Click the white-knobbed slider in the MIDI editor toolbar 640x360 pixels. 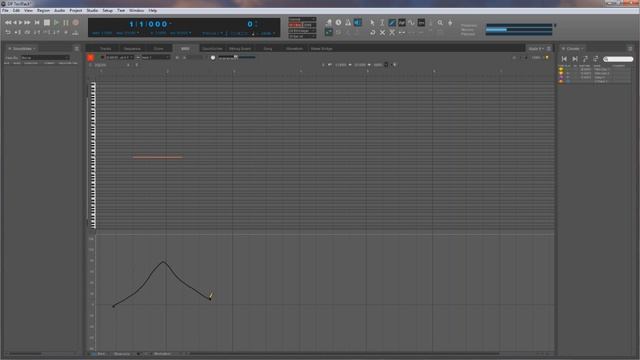(x=236, y=57)
